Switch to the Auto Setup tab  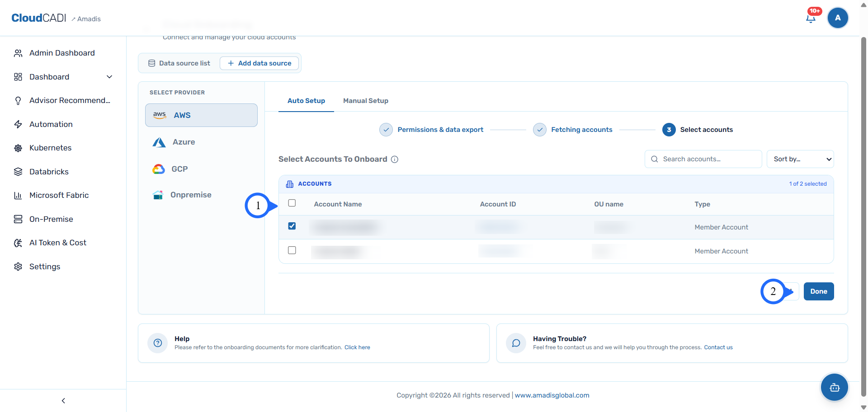306,101
